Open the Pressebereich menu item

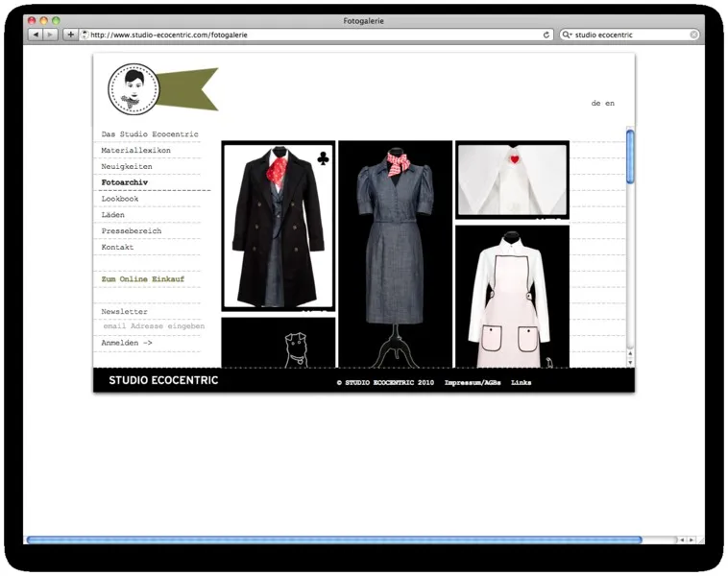tap(132, 231)
